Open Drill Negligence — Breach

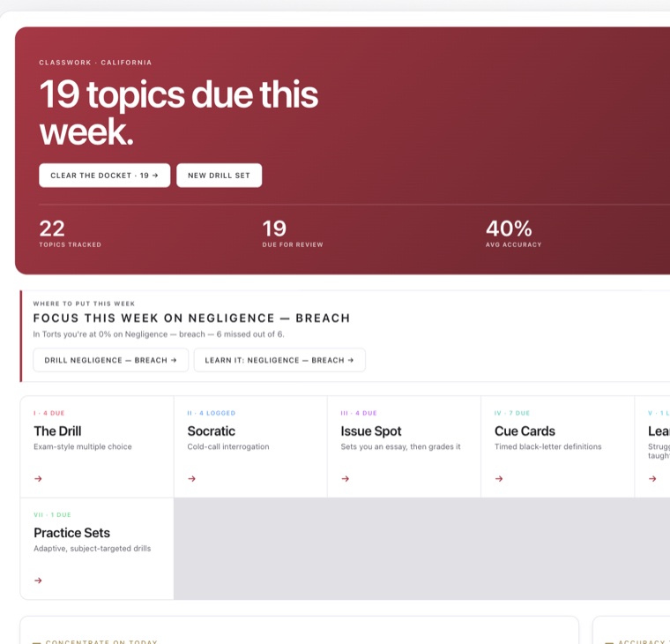[111, 360]
